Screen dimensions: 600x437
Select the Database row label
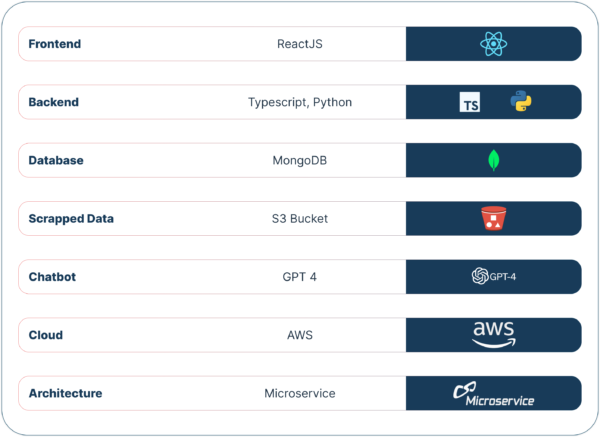pos(56,160)
